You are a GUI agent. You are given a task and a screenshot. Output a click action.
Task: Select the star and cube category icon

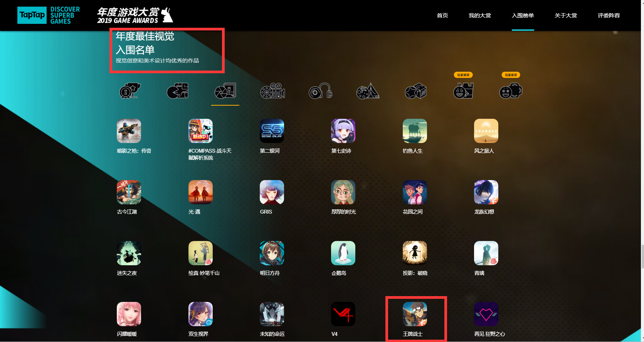pos(415,91)
